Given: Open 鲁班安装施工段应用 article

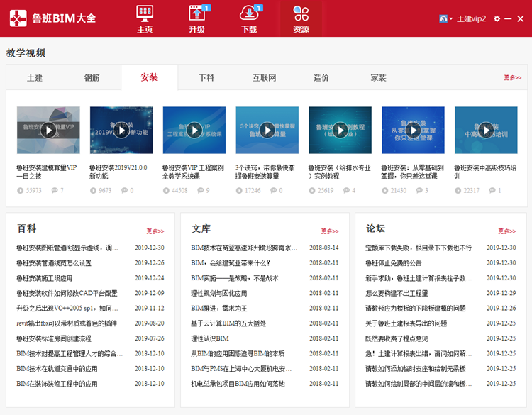Looking at the screenshot, I should [x=45, y=278].
